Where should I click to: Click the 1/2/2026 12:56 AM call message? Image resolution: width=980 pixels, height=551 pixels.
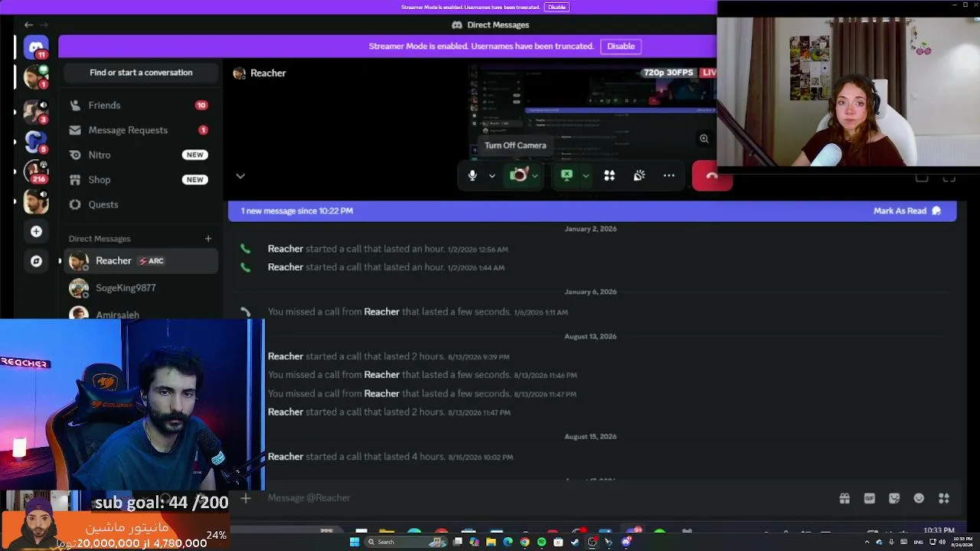pyautogui.click(x=387, y=249)
